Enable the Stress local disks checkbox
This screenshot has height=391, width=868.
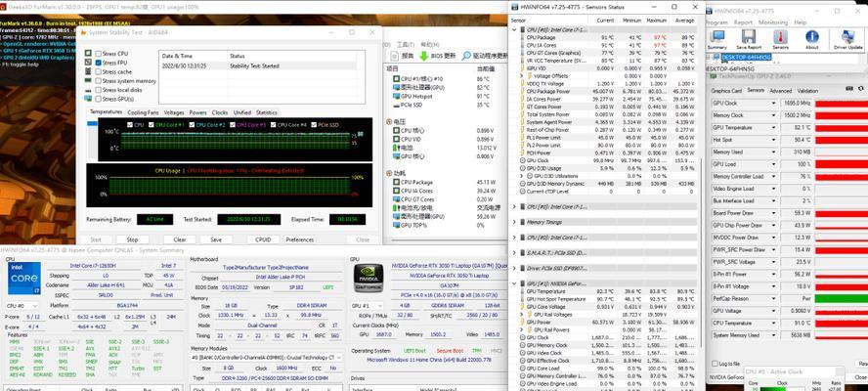tap(98, 90)
